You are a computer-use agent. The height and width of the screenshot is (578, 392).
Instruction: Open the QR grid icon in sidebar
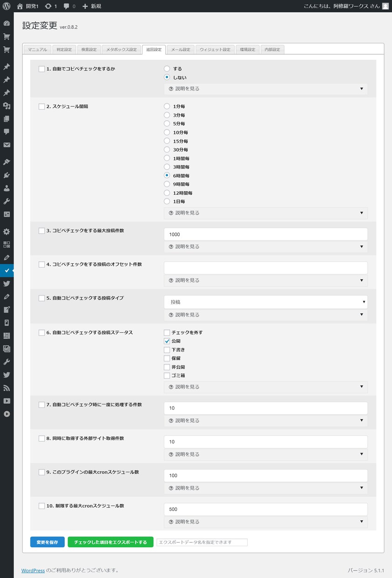click(x=7, y=244)
